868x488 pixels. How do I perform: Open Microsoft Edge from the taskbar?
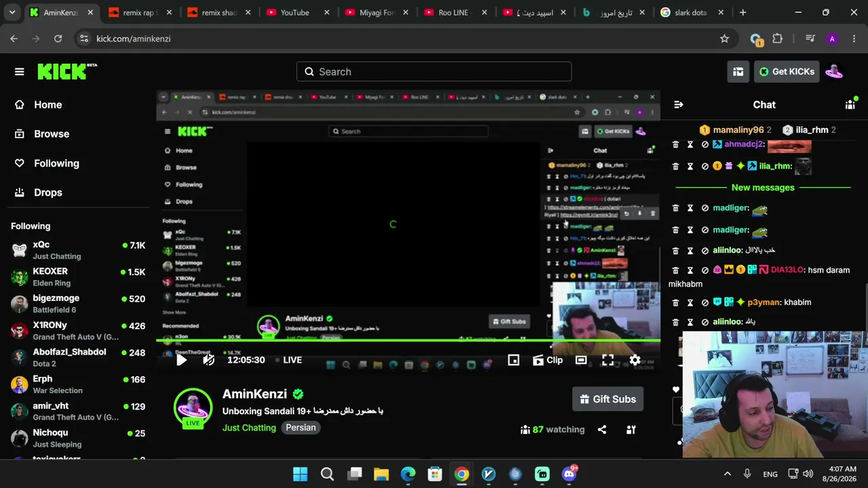coord(408,474)
